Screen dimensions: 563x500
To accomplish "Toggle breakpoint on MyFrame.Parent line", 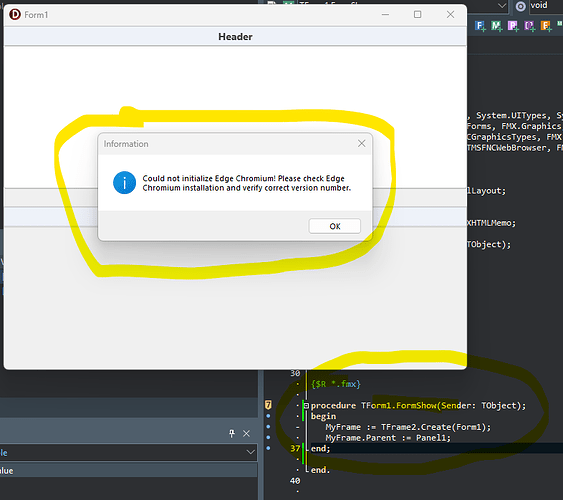I will 268,438.
